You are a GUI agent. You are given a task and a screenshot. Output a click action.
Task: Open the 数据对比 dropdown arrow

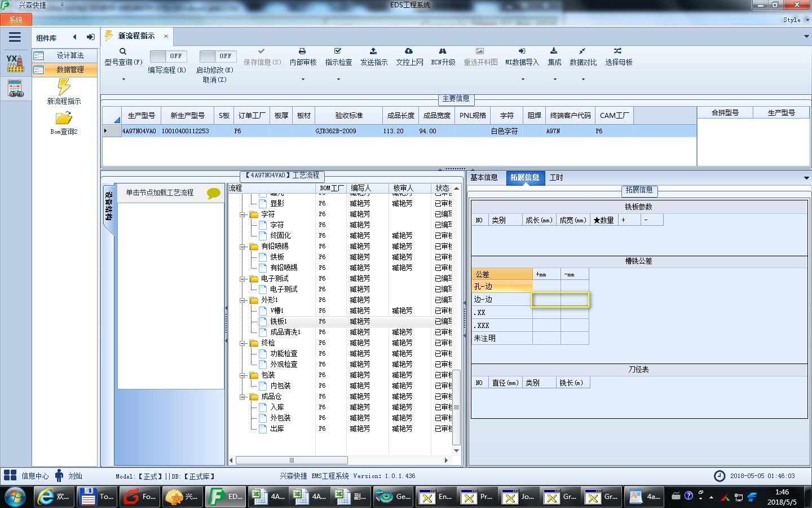(582, 80)
